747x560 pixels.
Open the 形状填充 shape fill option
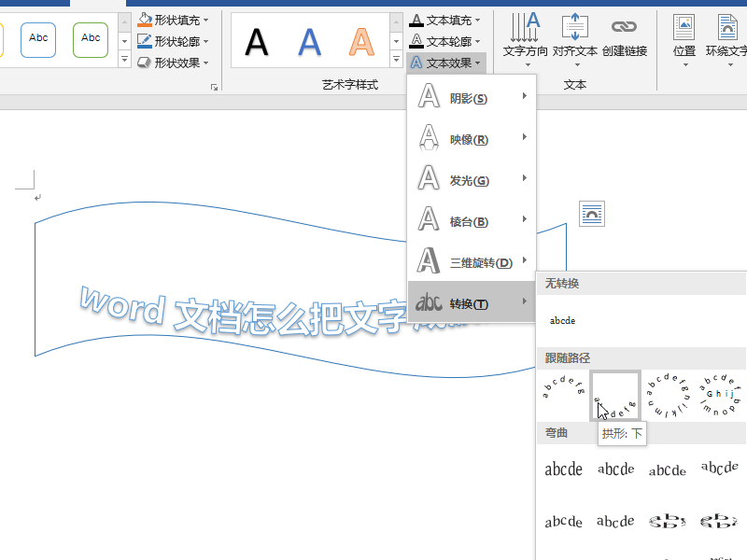pyautogui.click(x=173, y=20)
